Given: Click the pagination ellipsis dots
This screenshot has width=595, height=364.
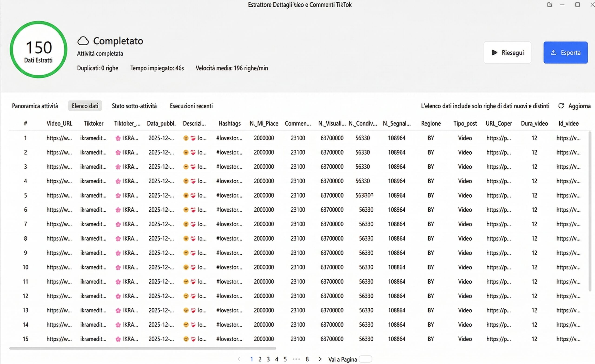Looking at the screenshot, I should (296, 359).
